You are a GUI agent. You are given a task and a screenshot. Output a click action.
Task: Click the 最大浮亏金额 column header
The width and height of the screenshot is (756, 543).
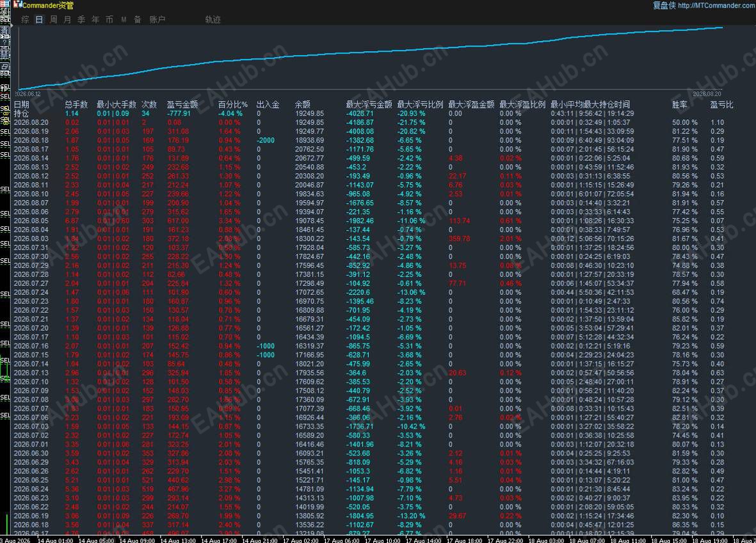(x=369, y=104)
